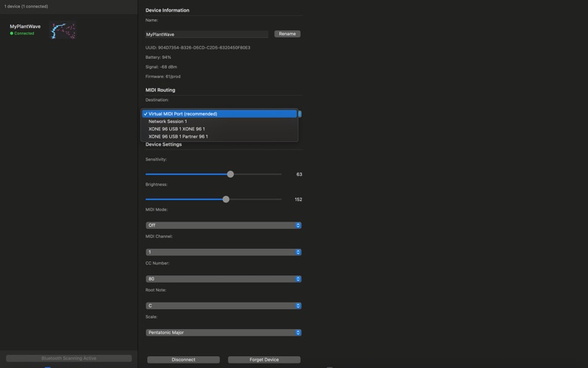The image size is (588, 368).
Task: Click the device Name text field
Action: coord(207,34)
